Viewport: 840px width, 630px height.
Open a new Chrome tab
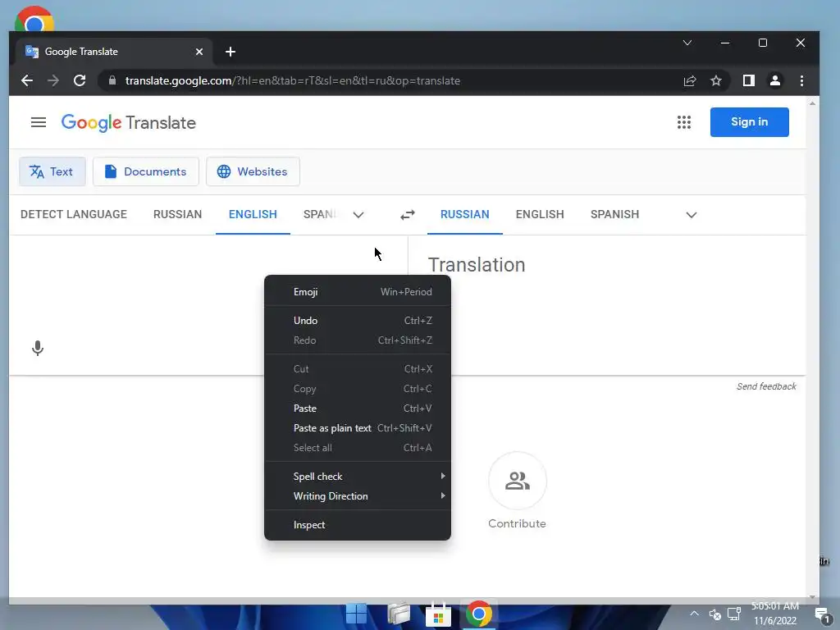pos(231,52)
